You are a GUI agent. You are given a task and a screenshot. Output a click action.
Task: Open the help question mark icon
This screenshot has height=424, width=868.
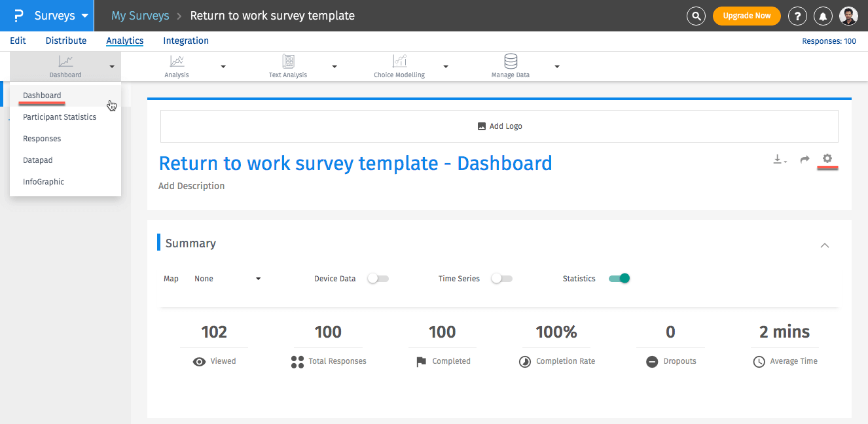(x=797, y=16)
